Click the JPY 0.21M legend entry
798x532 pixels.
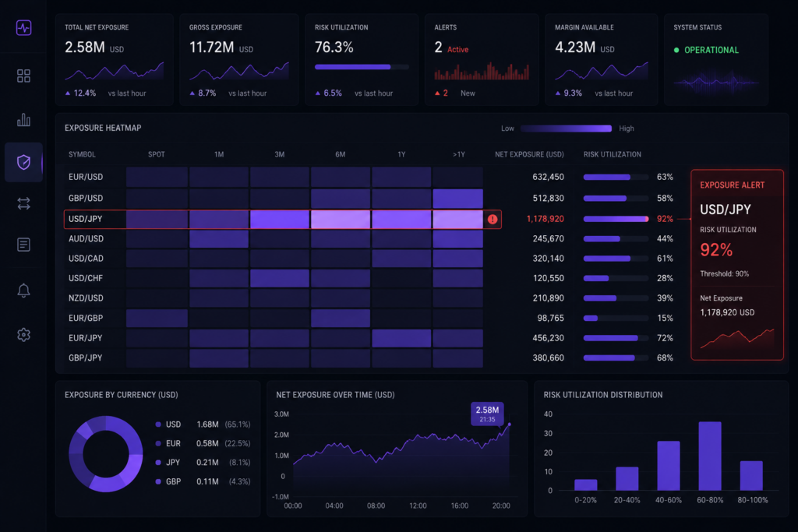click(x=203, y=463)
